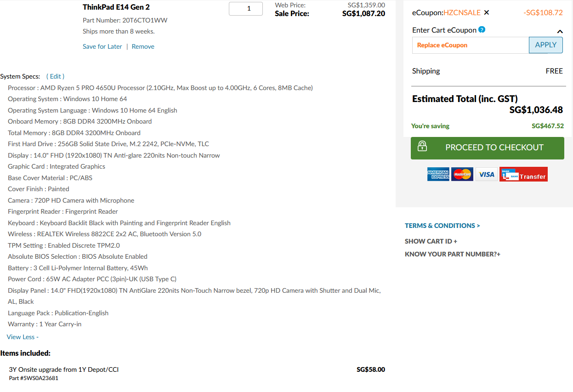This screenshot has height=392, width=573.
Task: Click the lock icon on the checkout button
Action: 422,147
